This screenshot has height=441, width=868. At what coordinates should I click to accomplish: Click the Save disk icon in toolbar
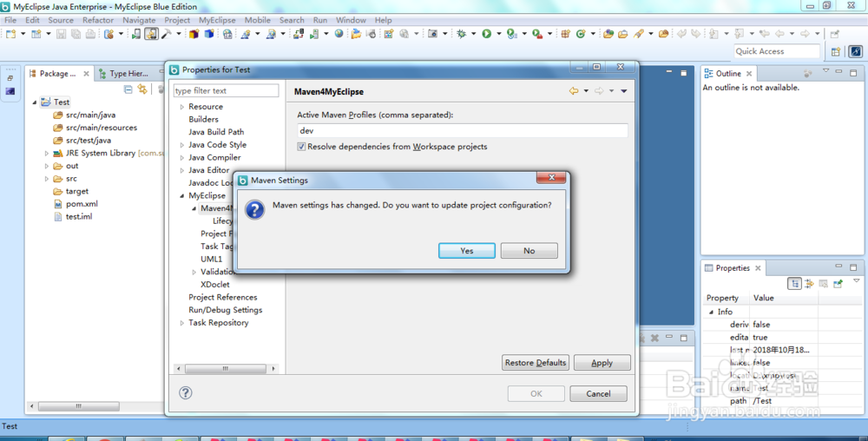click(x=61, y=34)
